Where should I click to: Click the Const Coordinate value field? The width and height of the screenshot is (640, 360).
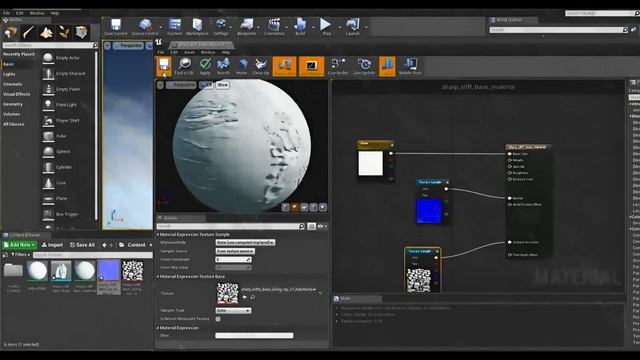(233, 260)
